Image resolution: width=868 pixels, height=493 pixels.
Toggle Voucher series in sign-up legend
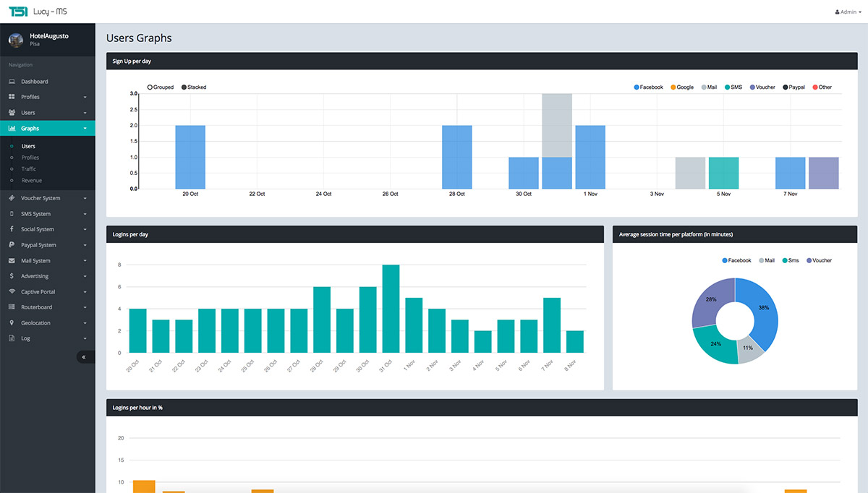point(762,87)
